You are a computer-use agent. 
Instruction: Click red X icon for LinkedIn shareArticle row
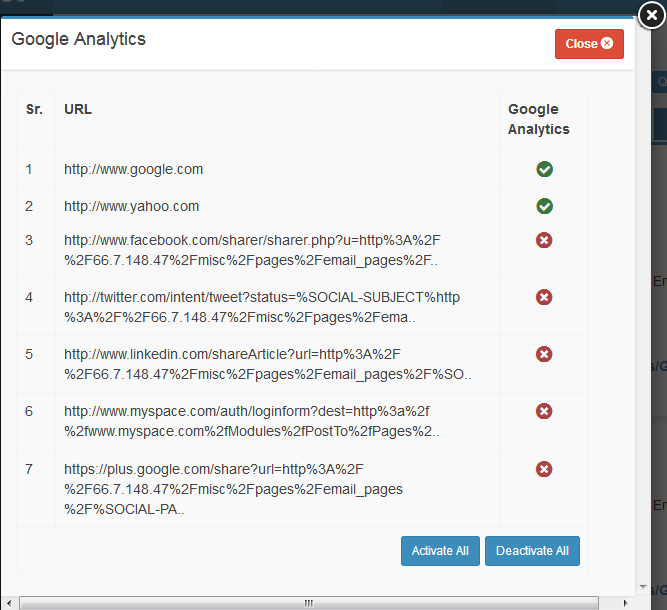544,354
